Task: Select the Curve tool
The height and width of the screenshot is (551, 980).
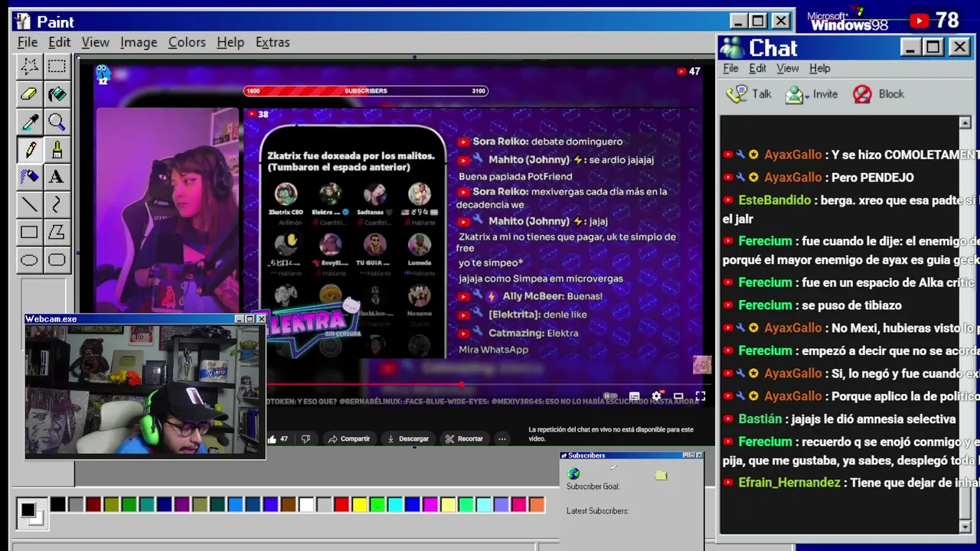Action: click(x=57, y=204)
